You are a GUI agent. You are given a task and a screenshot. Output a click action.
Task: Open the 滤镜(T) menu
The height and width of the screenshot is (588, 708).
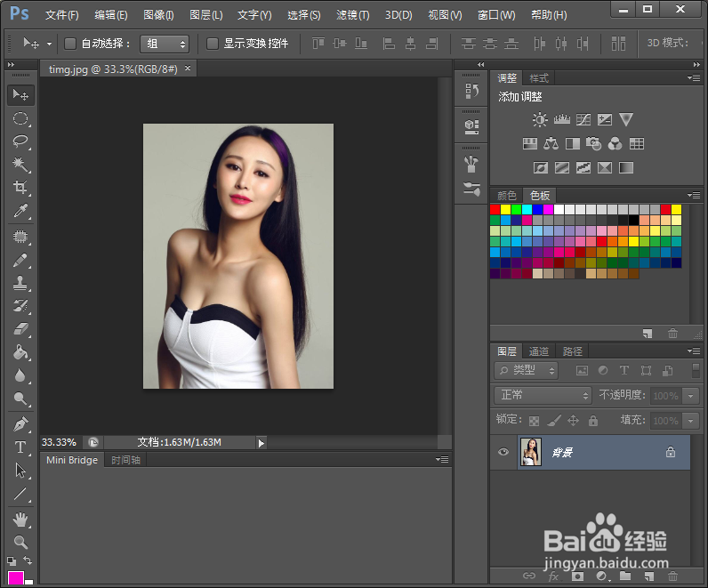point(352,15)
